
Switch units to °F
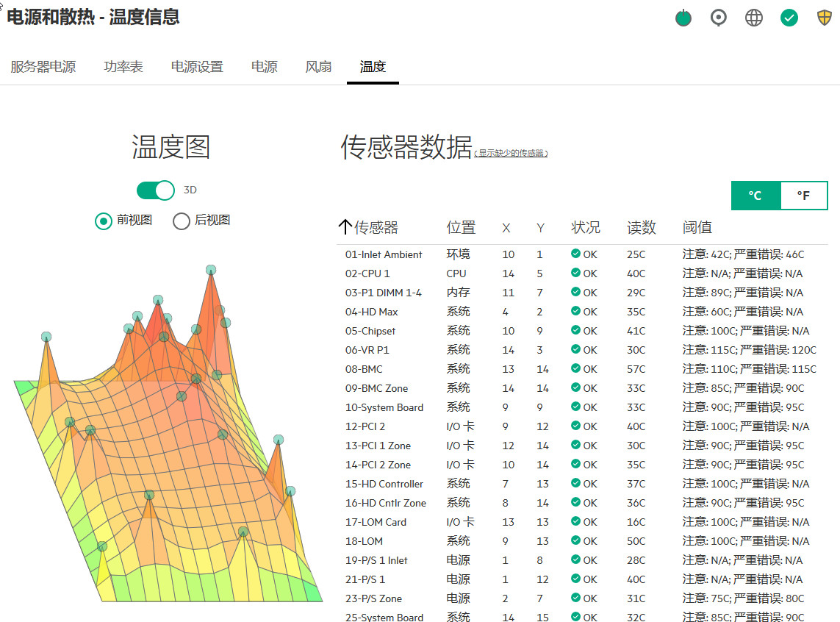(803, 196)
